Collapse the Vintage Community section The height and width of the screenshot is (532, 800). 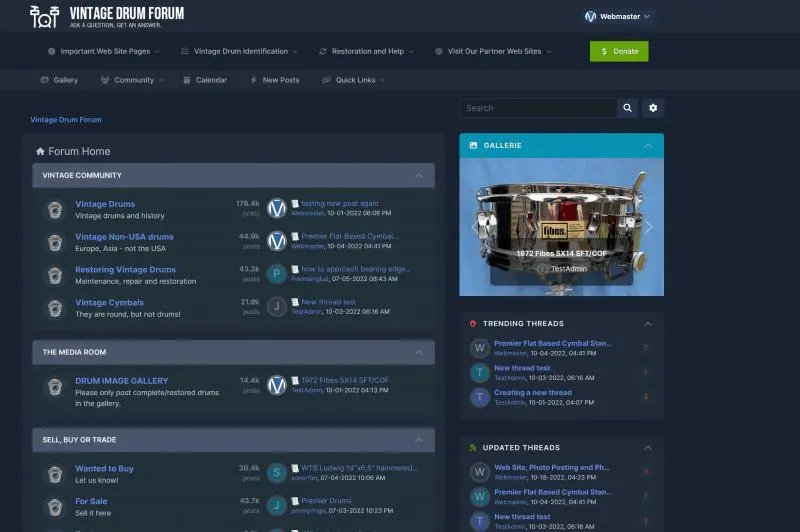point(419,175)
